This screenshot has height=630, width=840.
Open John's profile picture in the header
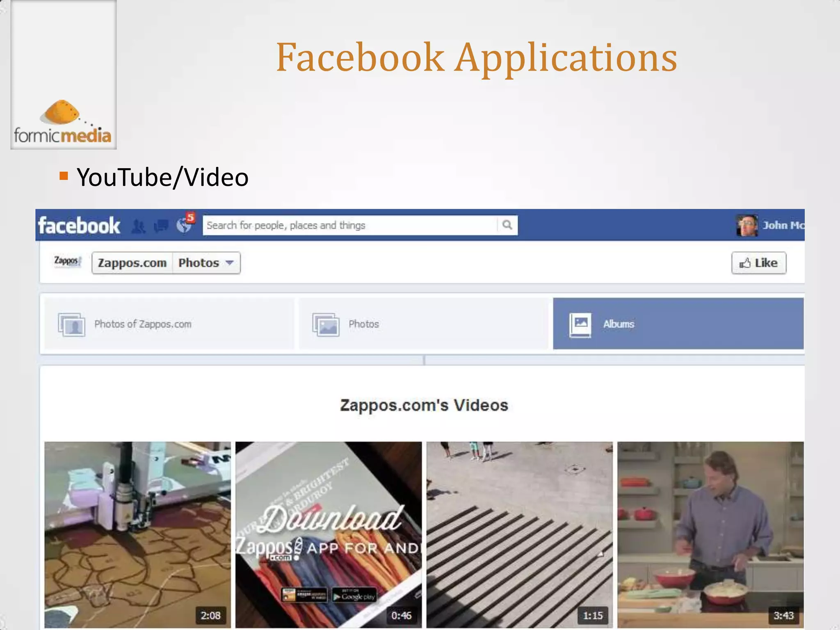coord(746,225)
